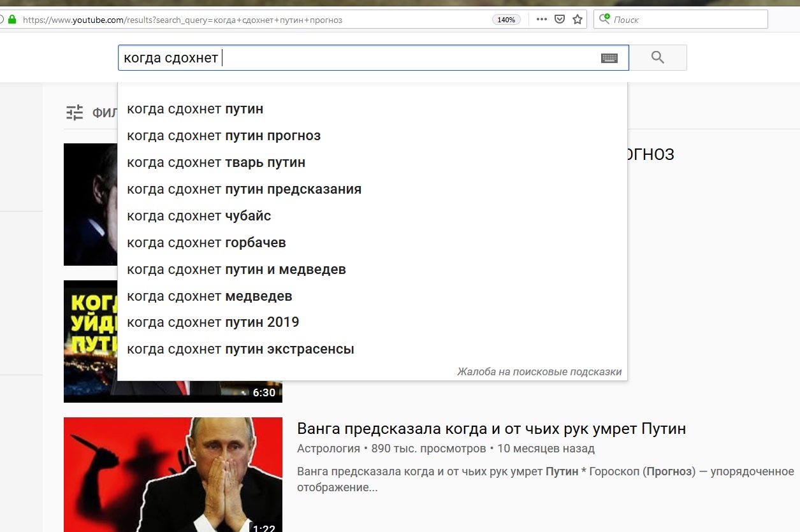
Task: Click "Жалоба на поисковые подсказки" link
Action: pos(539,372)
